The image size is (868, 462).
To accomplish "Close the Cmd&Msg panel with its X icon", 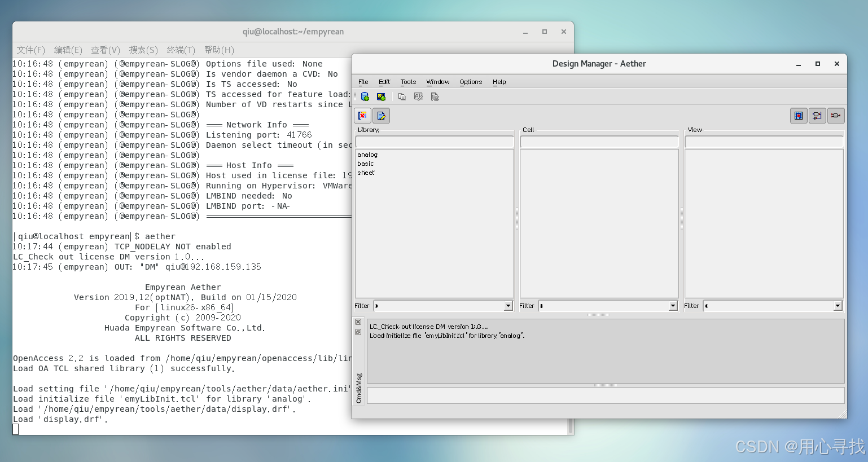I will 358,322.
